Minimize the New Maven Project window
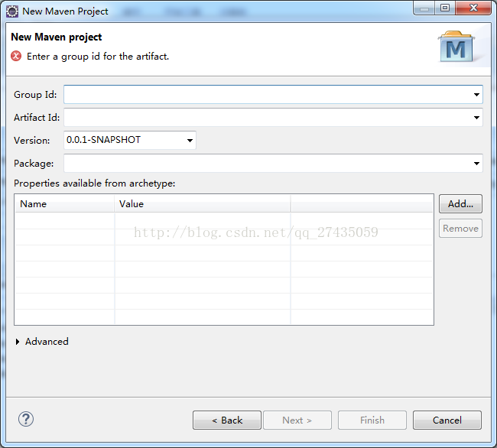This screenshot has width=497, height=448. pos(424,8)
